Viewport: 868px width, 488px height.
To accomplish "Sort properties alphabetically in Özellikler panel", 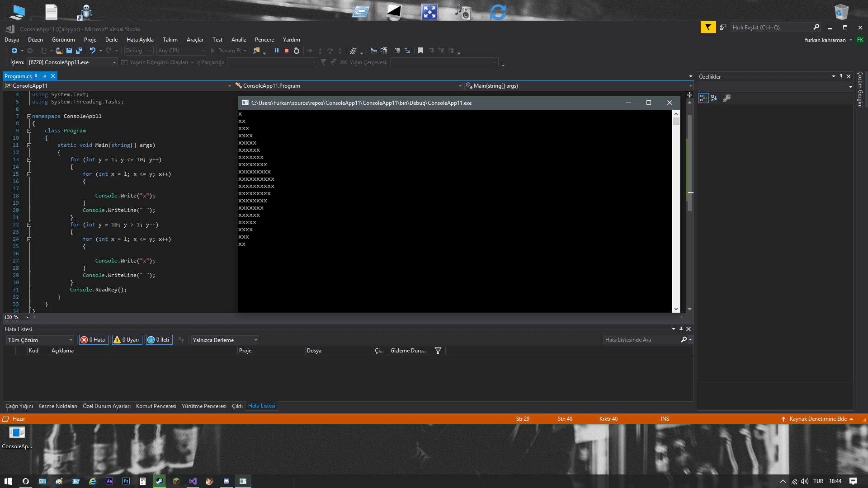I will click(714, 98).
